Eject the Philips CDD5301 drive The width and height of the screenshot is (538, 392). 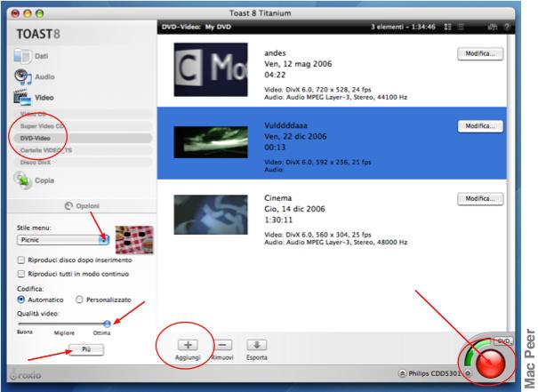[402, 373]
